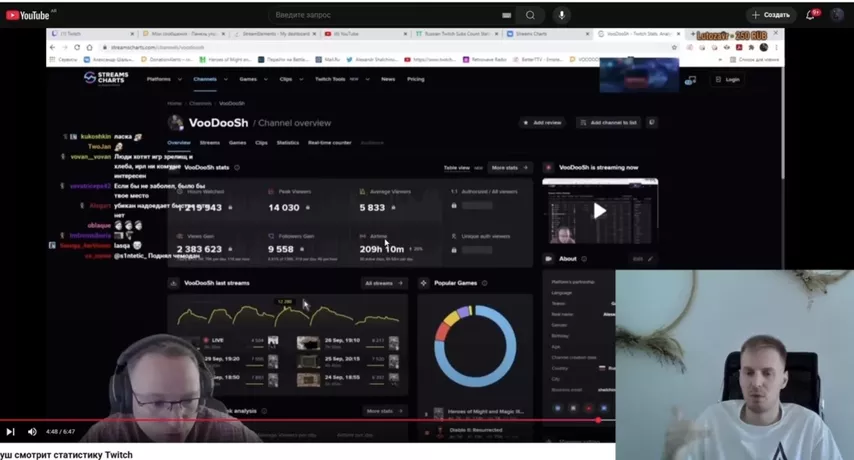
Task: Start voice search with microphone icon
Action: click(562, 15)
